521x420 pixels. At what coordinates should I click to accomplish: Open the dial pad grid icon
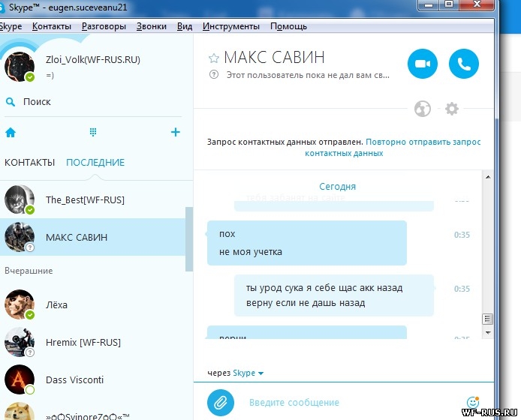(x=93, y=133)
